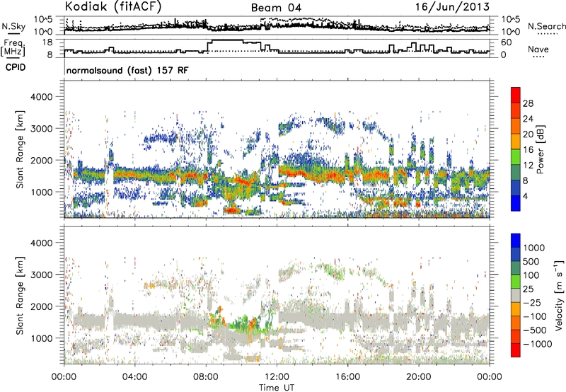Click the raised frequency step around 09:00
566x392 pixels.
[227, 40]
